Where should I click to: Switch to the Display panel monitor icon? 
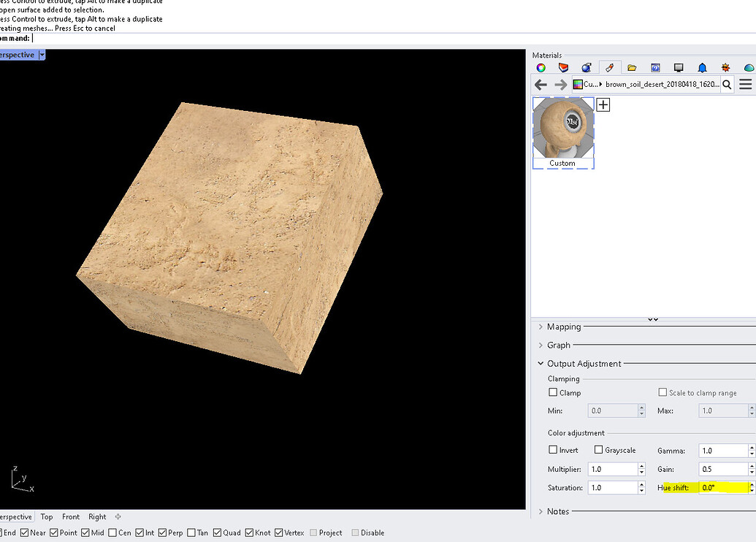pos(679,67)
